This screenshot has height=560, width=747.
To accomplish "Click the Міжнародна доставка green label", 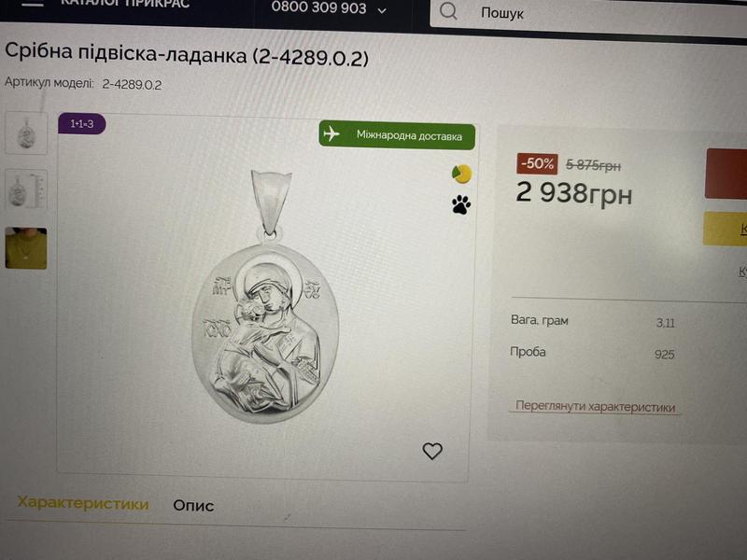I will (x=409, y=135).
